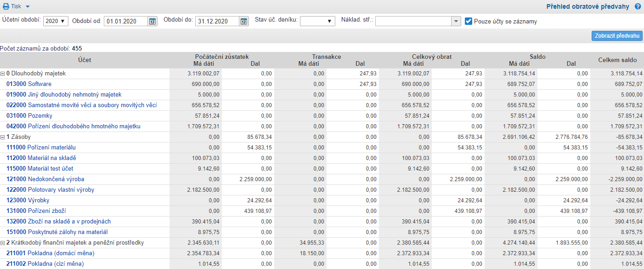The height and width of the screenshot is (269, 644).
Task: Collapse group 2 Krátkodobý finanční majetek
Action: 3,243
